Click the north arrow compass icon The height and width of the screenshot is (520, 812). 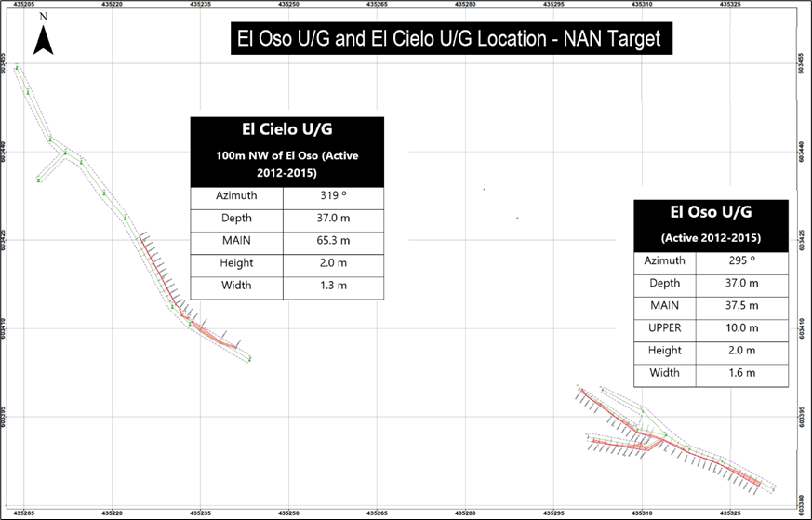click(x=42, y=37)
